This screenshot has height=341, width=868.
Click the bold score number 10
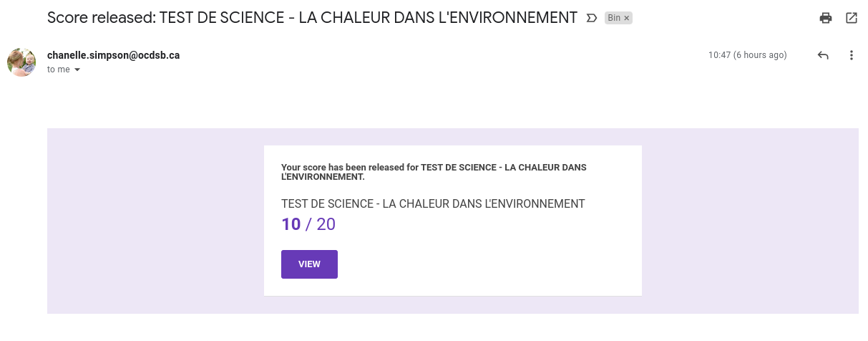[291, 224]
